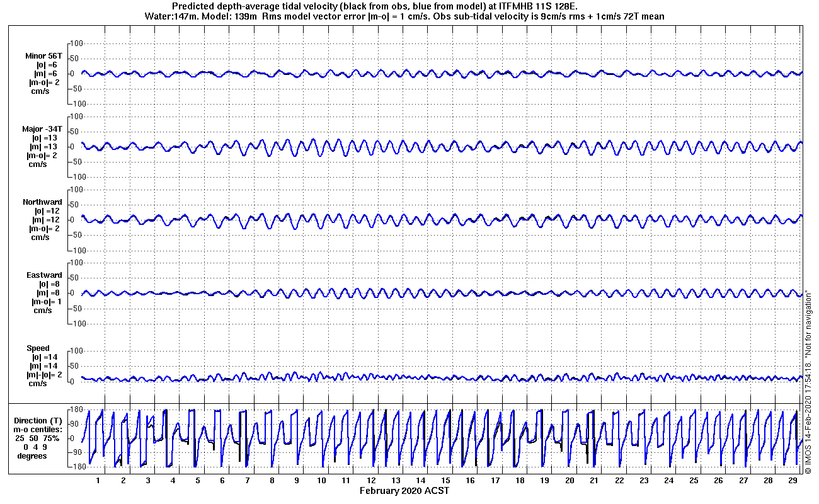
Task: Click the 'Eastward' panel label
Action: (x=44, y=275)
